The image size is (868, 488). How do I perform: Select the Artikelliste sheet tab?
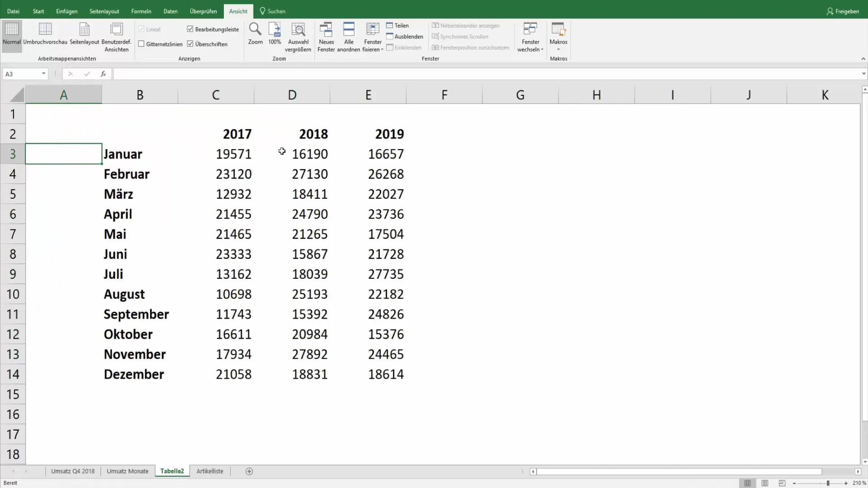[210, 471]
